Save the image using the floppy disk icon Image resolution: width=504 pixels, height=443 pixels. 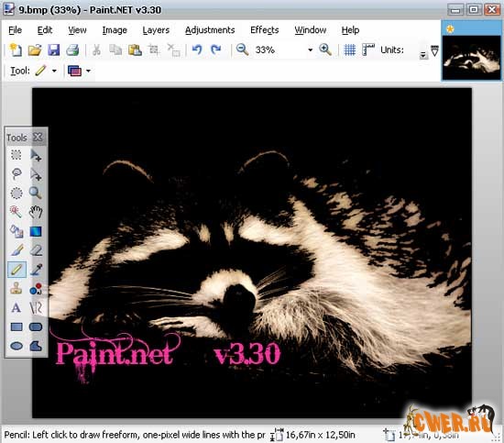pos(54,50)
